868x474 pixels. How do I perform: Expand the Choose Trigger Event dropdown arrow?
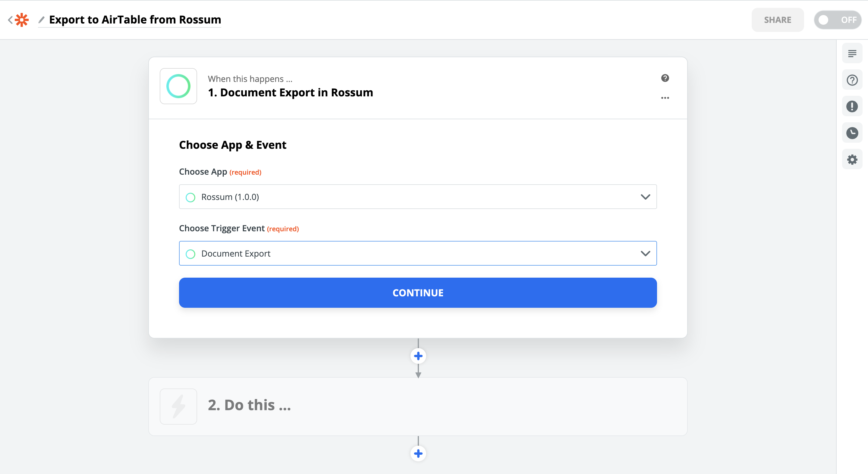click(x=645, y=254)
